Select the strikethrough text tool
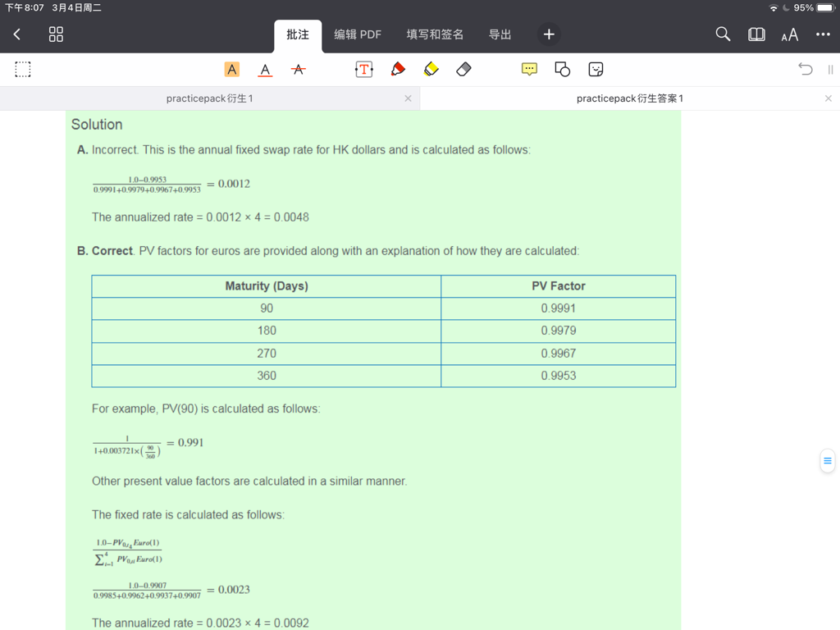The image size is (840, 630). point(299,69)
